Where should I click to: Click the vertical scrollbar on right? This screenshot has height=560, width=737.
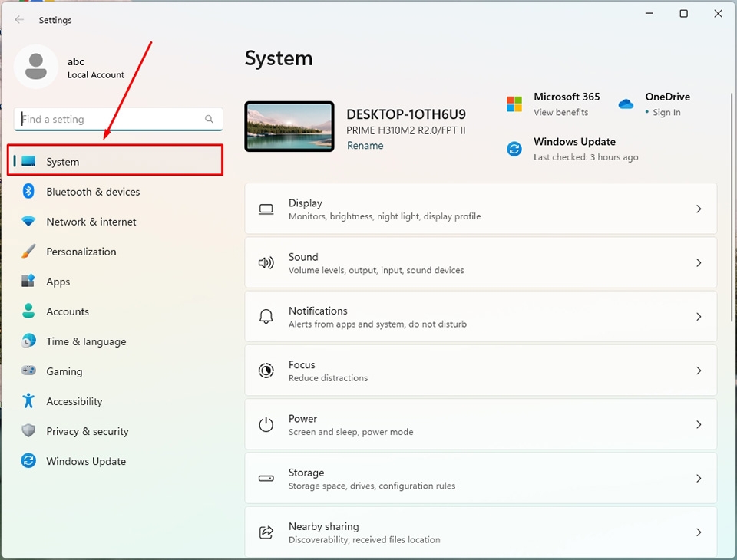732,206
